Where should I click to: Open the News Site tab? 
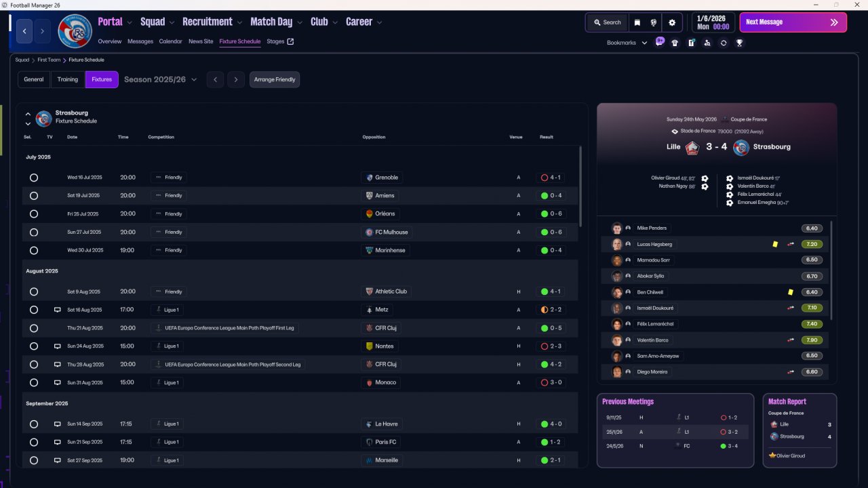point(201,41)
